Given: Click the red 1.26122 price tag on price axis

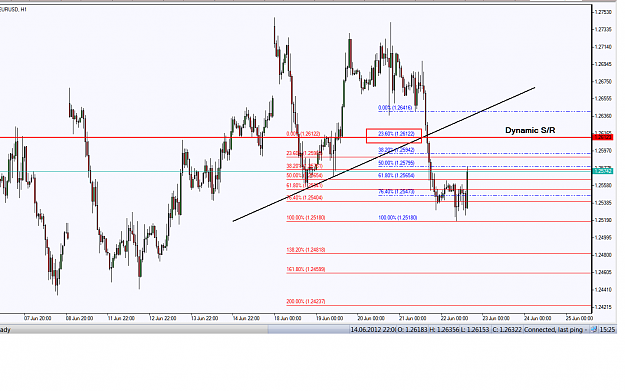Looking at the screenshot, I should point(603,137).
